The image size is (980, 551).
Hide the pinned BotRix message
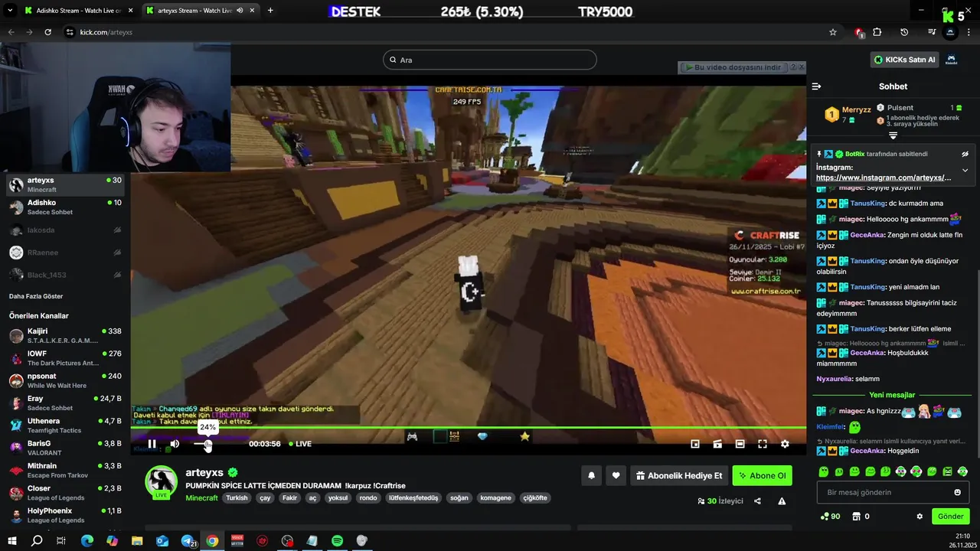[x=965, y=154]
